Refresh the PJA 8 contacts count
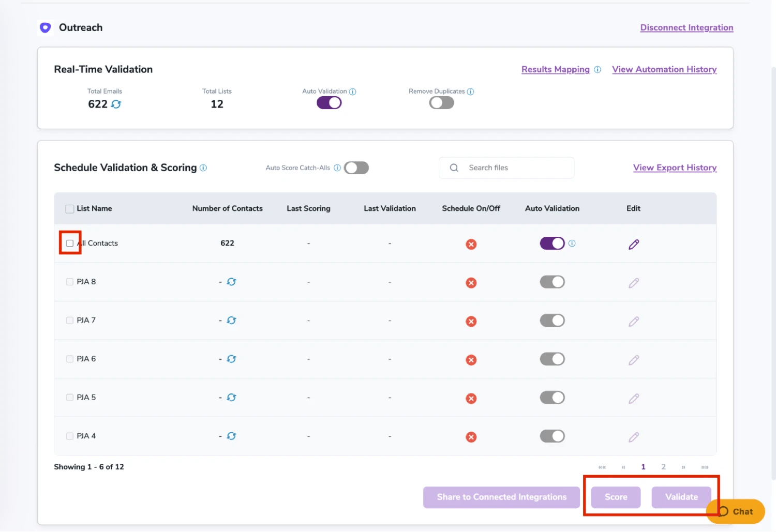The height and width of the screenshot is (532, 776). pyautogui.click(x=231, y=282)
